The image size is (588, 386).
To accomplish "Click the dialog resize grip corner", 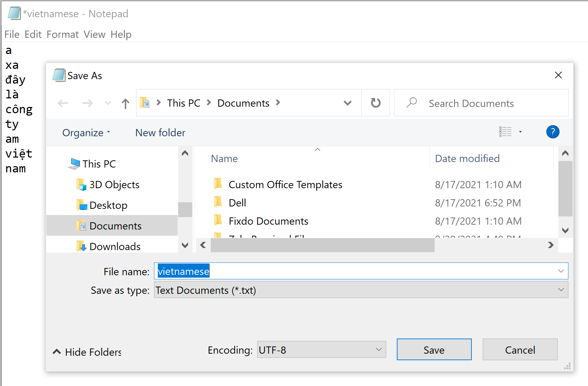I will [x=567, y=366].
